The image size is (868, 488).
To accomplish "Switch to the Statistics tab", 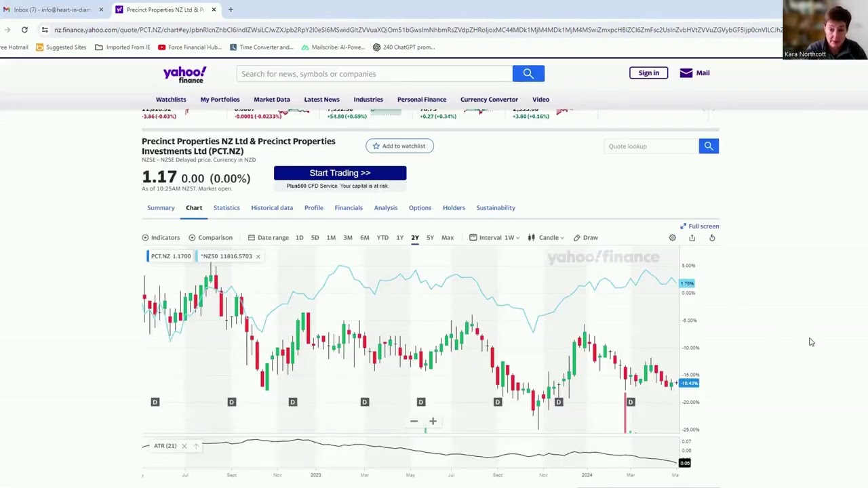I will point(226,208).
